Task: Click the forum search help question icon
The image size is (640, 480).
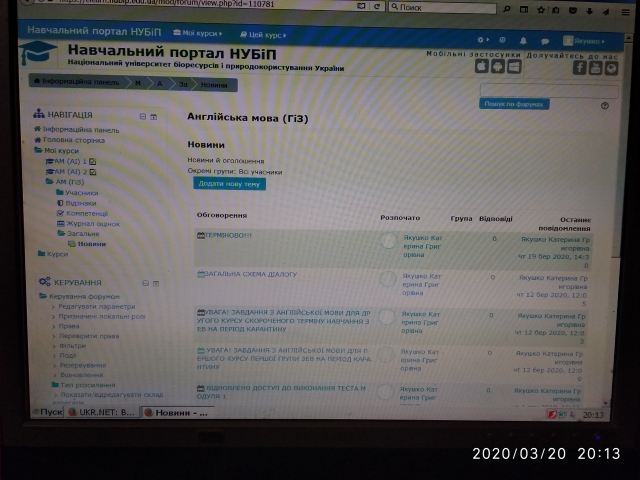Action: (604, 106)
